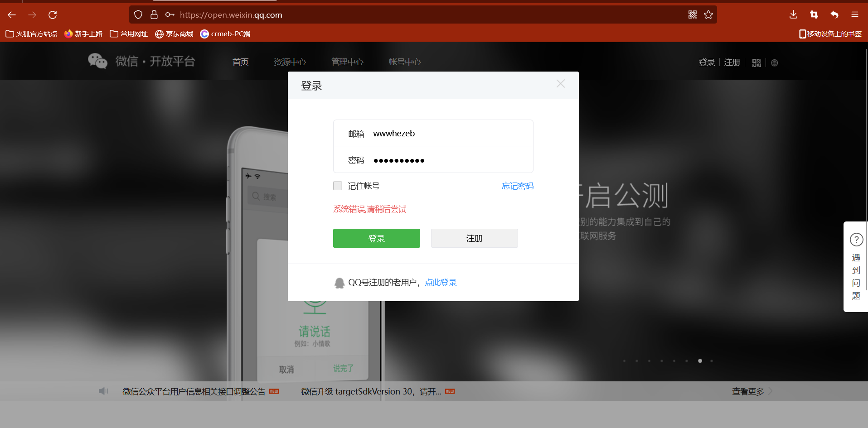Go to the 首页 navigation tab
Image resolution: width=868 pixels, height=428 pixels.
point(240,62)
